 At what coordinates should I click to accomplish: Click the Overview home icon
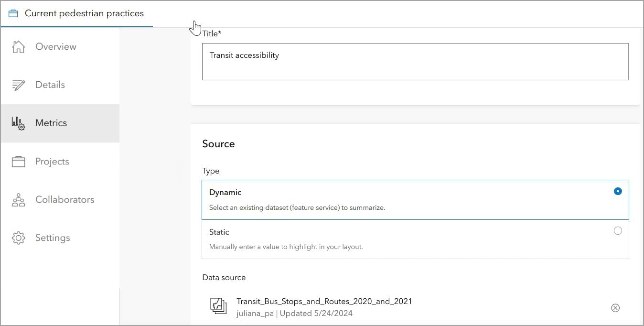(18, 47)
